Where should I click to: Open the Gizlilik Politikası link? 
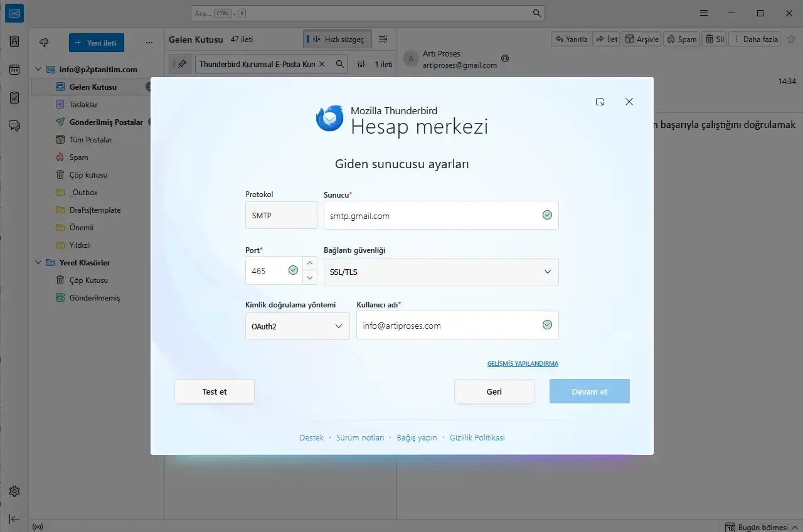pos(477,438)
